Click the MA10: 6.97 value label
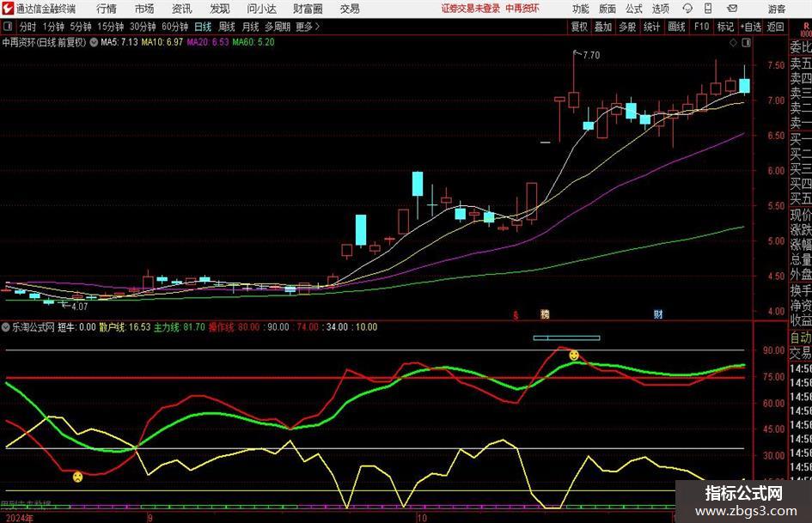This screenshot has height=523, width=812. coord(162,42)
